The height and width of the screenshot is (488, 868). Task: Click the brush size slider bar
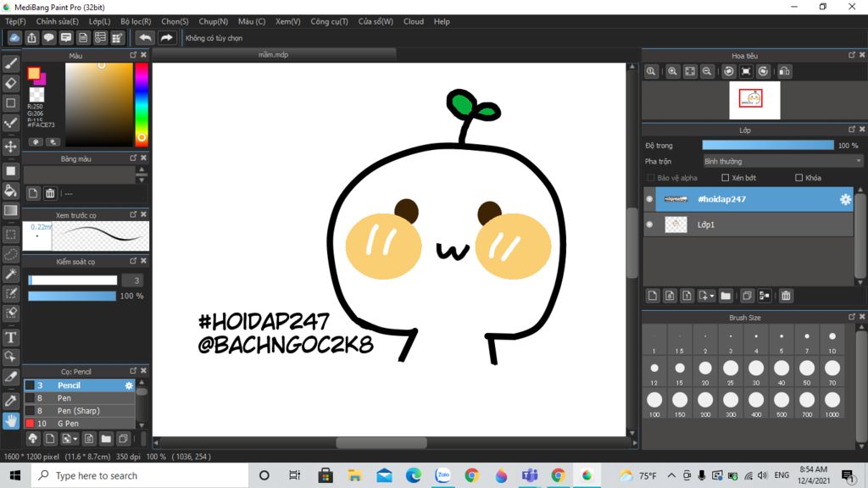point(73,280)
